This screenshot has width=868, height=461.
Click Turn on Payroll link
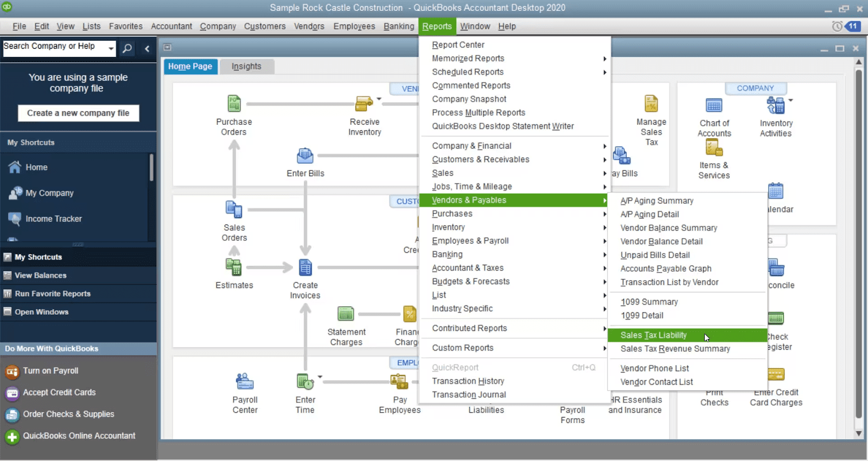50,370
